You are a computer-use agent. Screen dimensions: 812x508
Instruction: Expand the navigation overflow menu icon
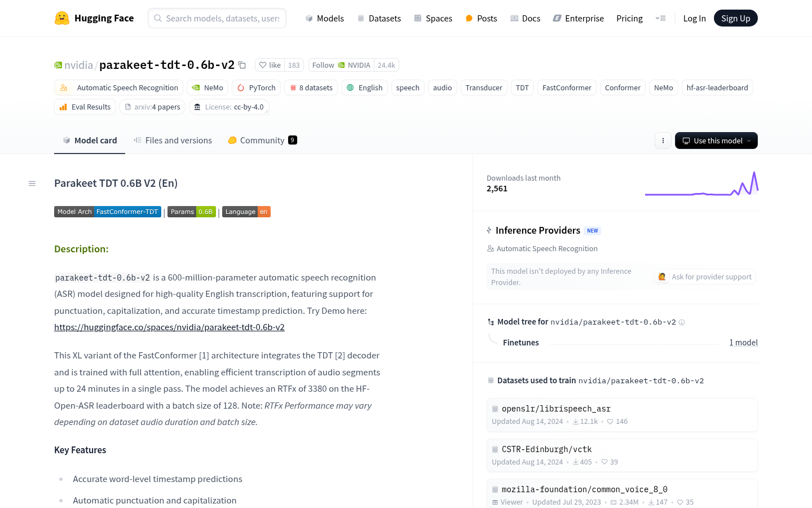pos(660,18)
